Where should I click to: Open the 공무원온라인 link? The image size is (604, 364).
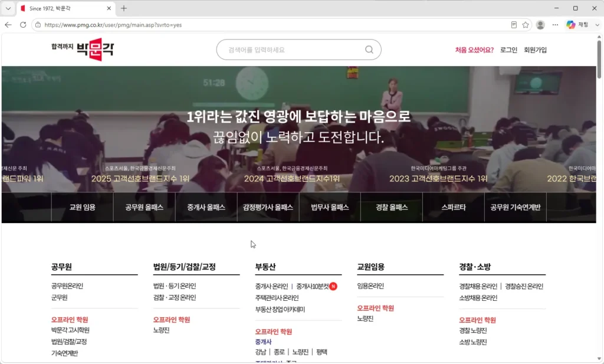point(67,286)
